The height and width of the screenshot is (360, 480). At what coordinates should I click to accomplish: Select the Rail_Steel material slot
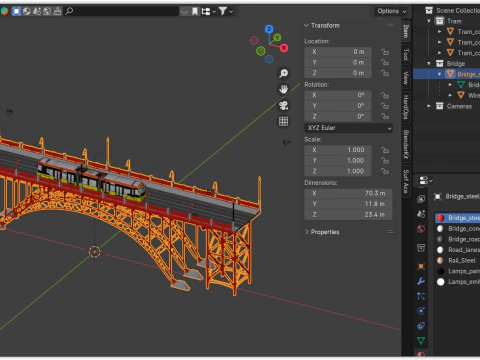pyautogui.click(x=457, y=260)
